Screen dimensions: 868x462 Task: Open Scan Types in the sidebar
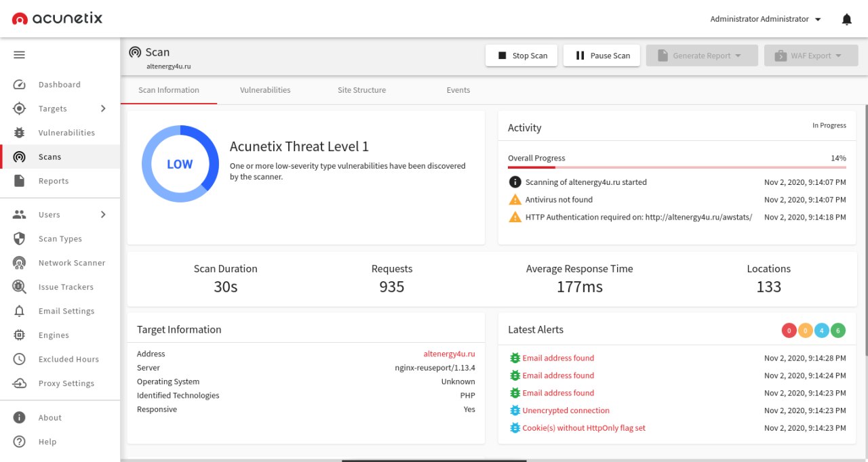[60, 238]
